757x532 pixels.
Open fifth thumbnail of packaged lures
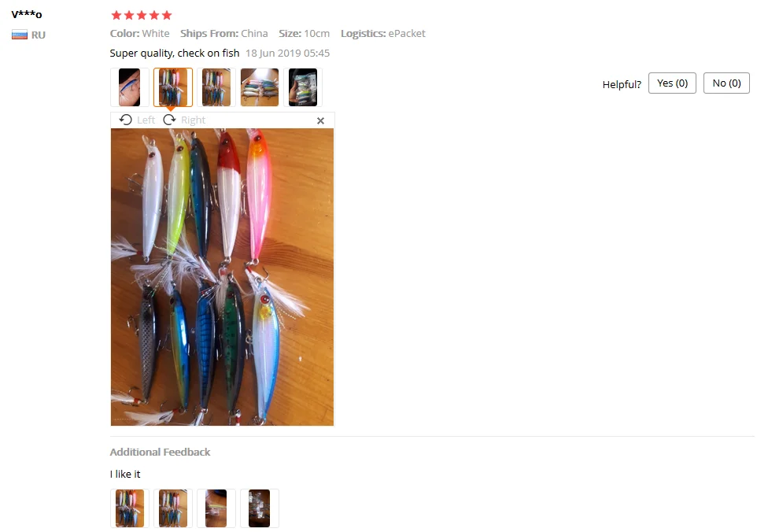click(x=303, y=87)
